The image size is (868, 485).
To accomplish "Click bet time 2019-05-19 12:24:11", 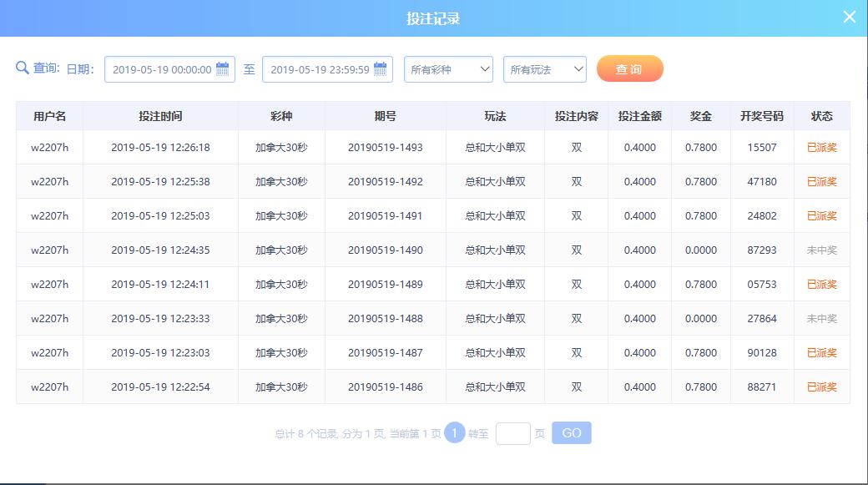I will [x=160, y=285].
